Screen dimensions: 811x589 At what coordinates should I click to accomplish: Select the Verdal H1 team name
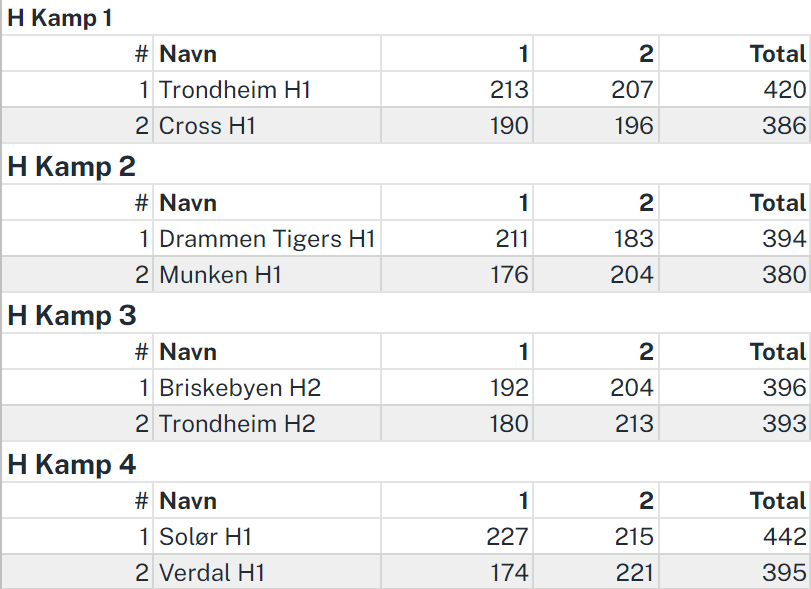pyautogui.click(x=212, y=572)
